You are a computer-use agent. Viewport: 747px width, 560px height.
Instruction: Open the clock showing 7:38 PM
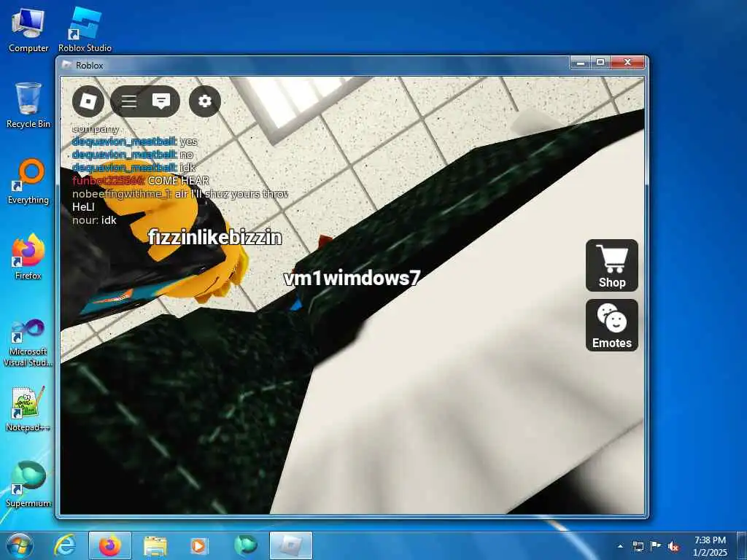[710, 546]
